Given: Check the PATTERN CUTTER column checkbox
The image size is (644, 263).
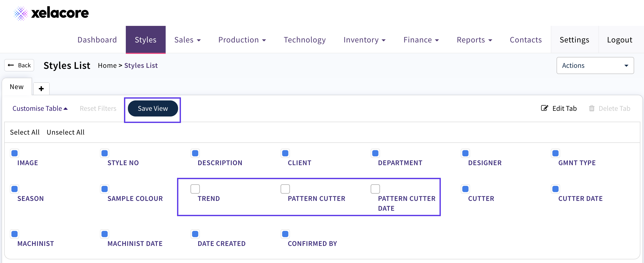Looking at the screenshot, I should pyautogui.click(x=285, y=189).
